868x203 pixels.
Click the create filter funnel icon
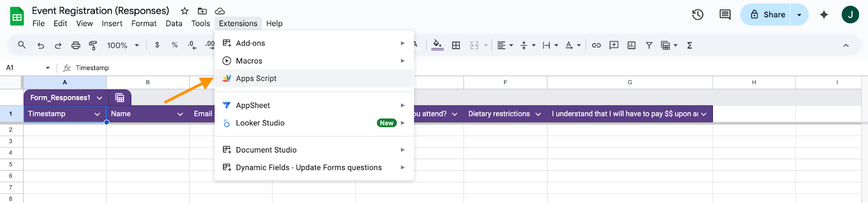tap(649, 45)
